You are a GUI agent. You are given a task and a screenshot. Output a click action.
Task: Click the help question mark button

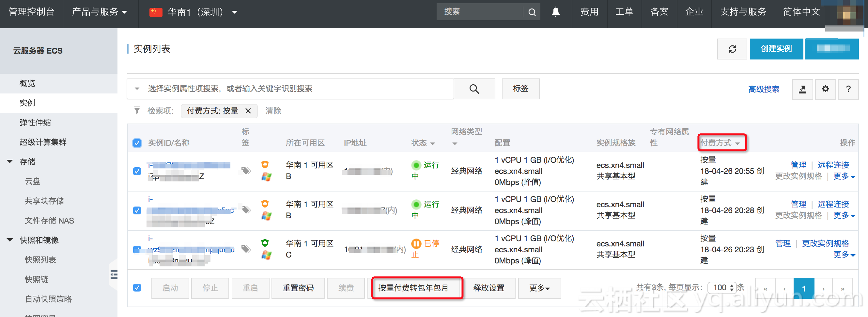(x=848, y=89)
